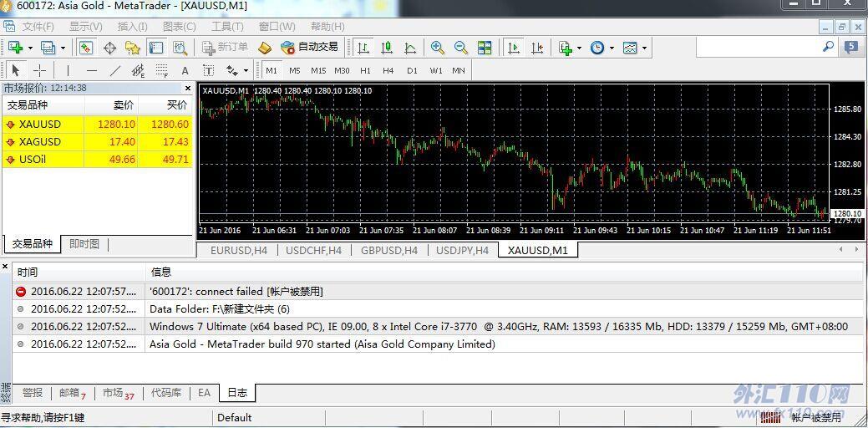This screenshot has height=428, width=868.
Task: Open the 工具(T) menu
Action: (x=227, y=27)
